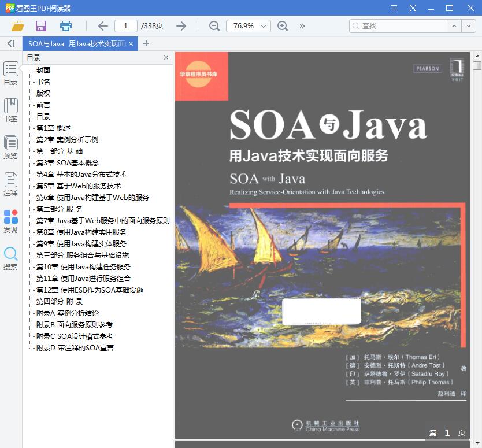Screen dimensions: 482x448
Task: Close the 目录 outline panel
Action: coord(166,57)
